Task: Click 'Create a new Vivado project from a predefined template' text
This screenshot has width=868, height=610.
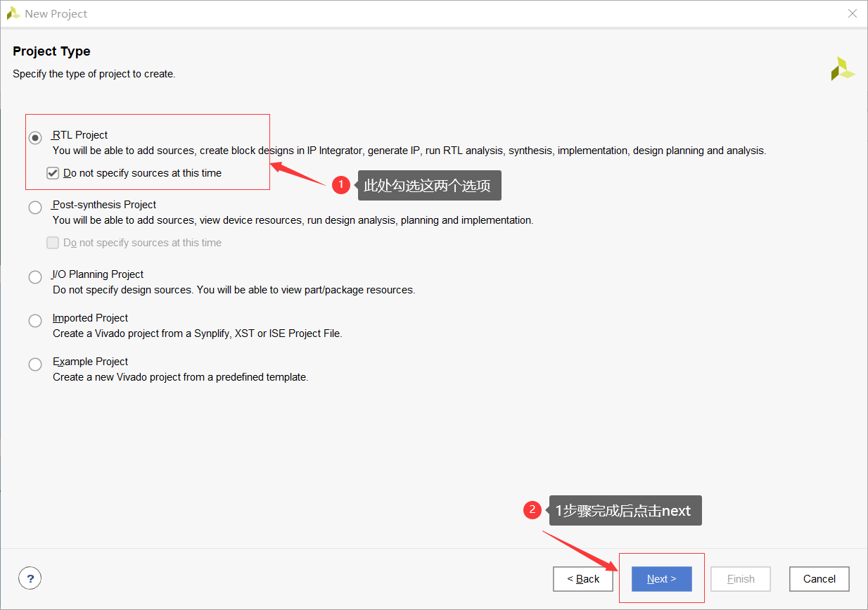Action: (181, 377)
